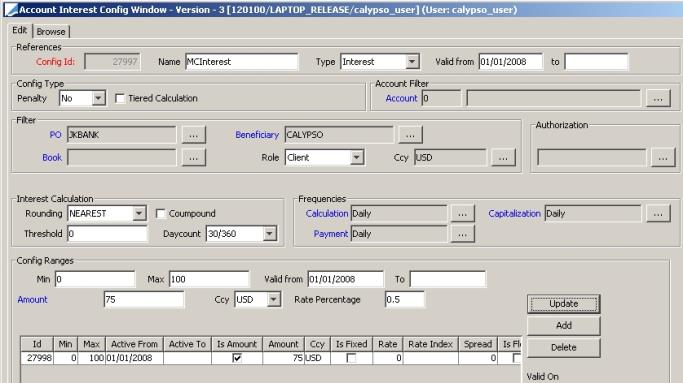Click the Rate Index column header
Viewport: 683px width, 383px height.
coord(430,344)
